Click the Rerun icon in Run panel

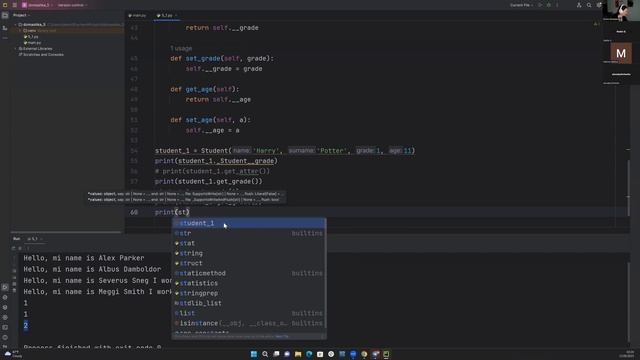(13, 248)
